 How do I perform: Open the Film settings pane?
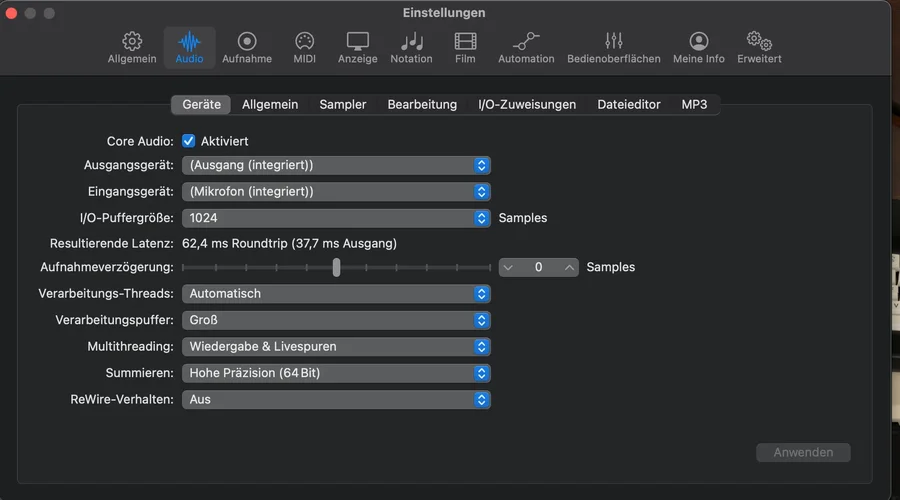pyautogui.click(x=465, y=47)
